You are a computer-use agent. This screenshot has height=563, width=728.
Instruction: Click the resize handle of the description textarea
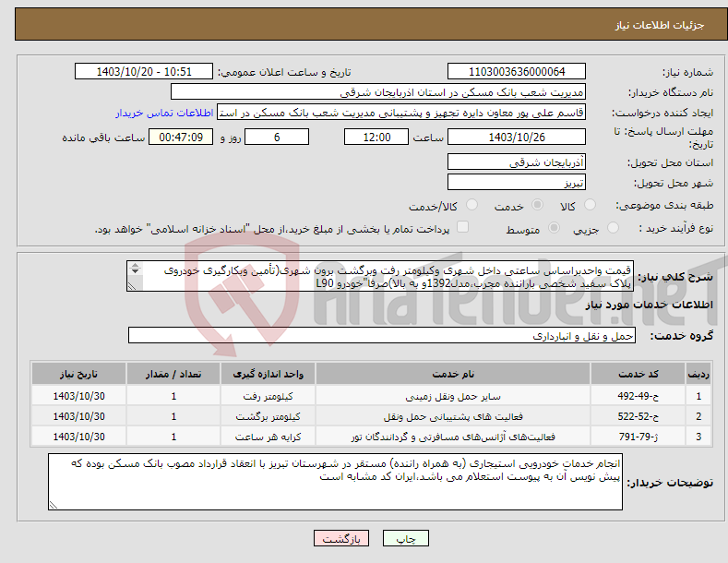132,286
